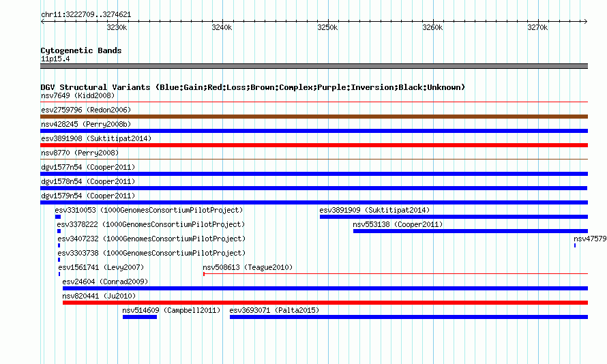Open the esv3693071 (Palta2015) label
This screenshot has width=607, height=364.
(x=274, y=310)
